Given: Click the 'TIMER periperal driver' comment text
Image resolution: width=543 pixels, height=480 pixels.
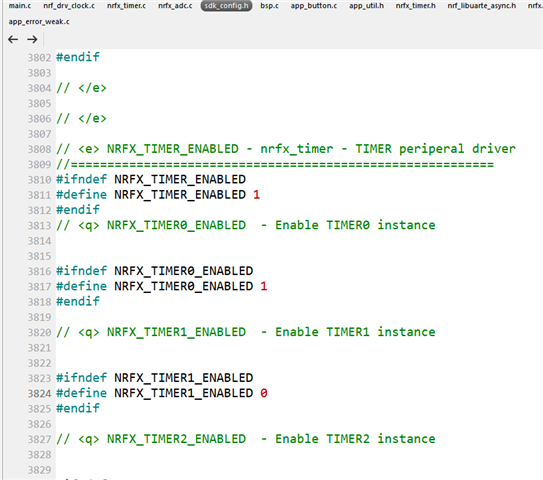Looking at the screenshot, I should [x=435, y=149].
